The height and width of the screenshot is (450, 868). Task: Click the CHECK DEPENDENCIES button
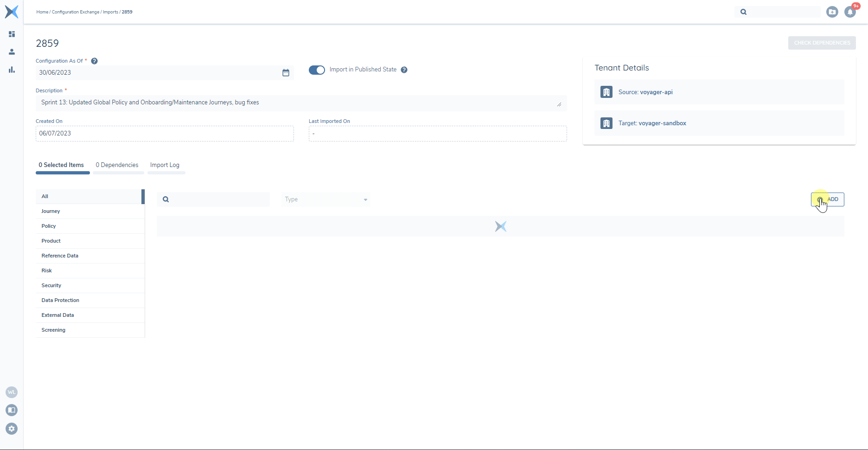pyautogui.click(x=821, y=43)
